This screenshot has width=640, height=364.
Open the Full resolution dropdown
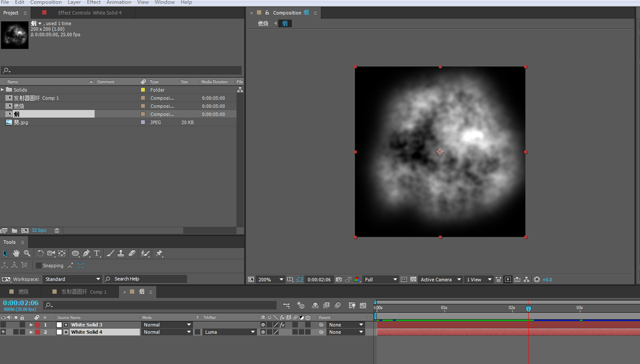[x=380, y=280]
